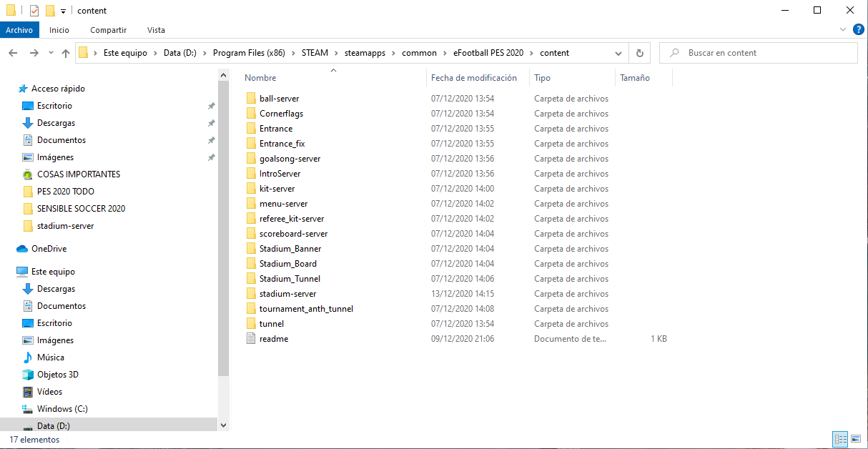Refresh the content folder view

tap(639, 53)
